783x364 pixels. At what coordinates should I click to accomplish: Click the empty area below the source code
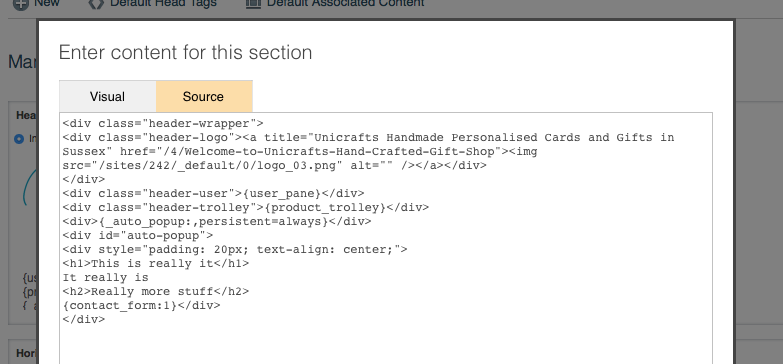tap(386, 345)
